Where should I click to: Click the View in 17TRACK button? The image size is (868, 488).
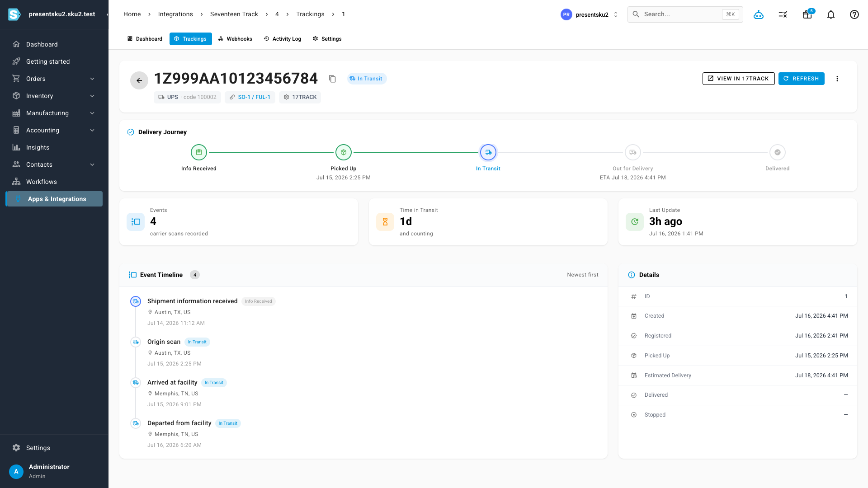[x=738, y=79]
